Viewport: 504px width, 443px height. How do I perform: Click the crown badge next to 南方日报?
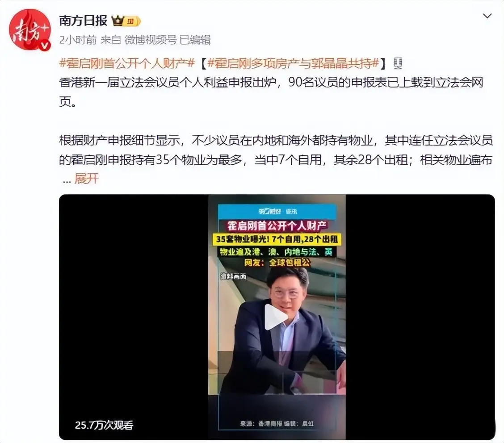(118, 21)
